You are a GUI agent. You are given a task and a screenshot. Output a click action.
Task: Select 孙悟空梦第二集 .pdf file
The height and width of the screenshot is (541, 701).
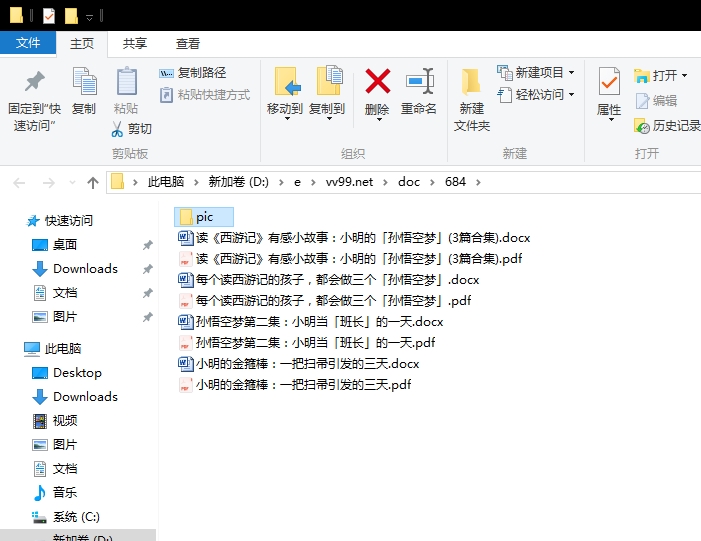point(307,343)
